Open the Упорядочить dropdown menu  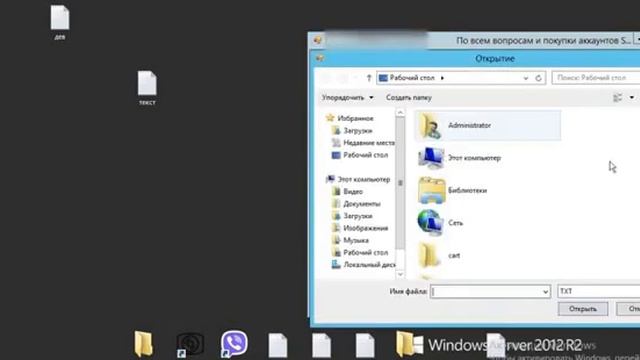[x=347, y=98]
